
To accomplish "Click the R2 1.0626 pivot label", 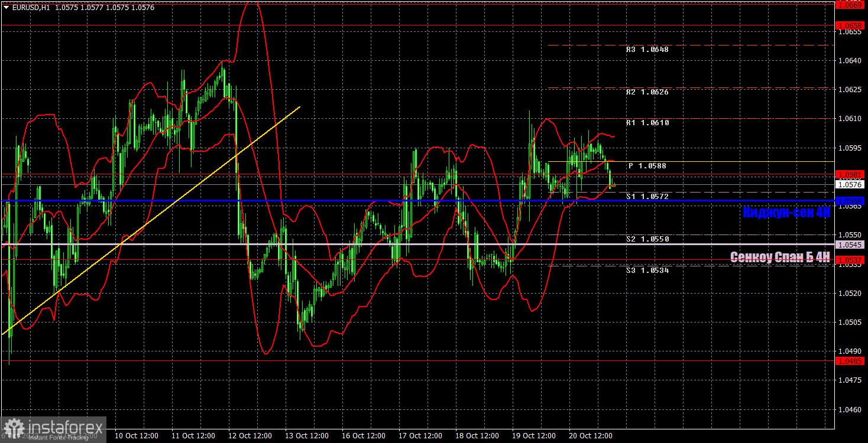I will pyautogui.click(x=647, y=92).
